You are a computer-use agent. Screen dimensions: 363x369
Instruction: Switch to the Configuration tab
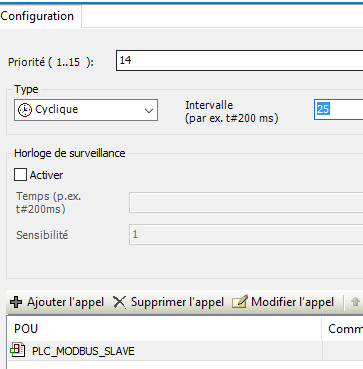pyautogui.click(x=37, y=16)
